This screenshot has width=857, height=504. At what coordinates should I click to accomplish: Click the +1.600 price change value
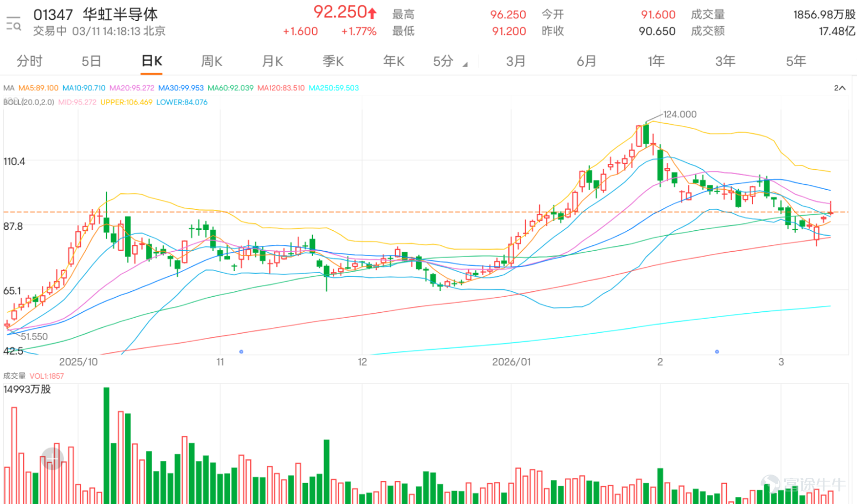point(300,32)
